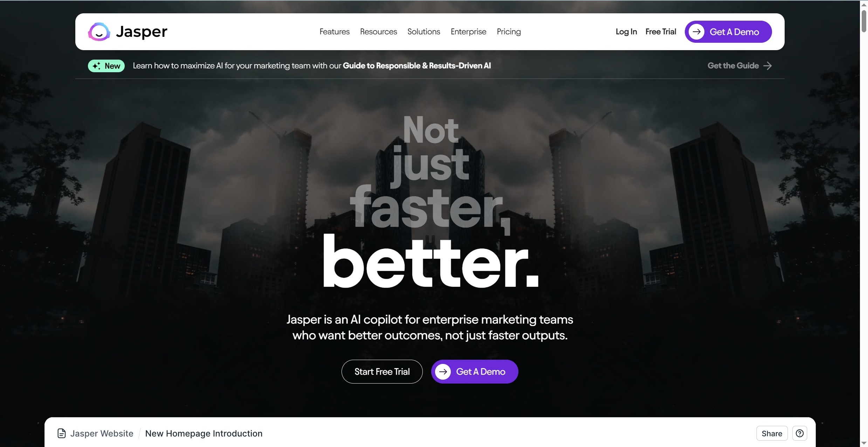Click the Jasper logo icon
Screen dimensions: 868x447
point(98,32)
